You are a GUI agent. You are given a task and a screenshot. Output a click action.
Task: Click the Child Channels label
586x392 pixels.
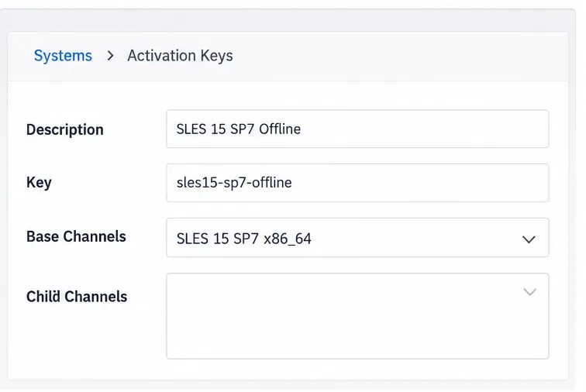(x=77, y=297)
